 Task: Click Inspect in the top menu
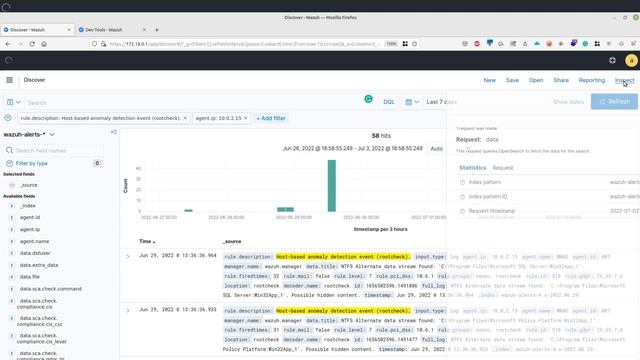pos(624,80)
